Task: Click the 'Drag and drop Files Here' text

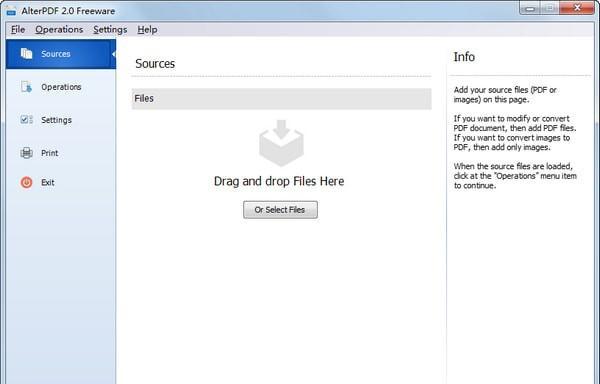Action: tap(279, 181)
